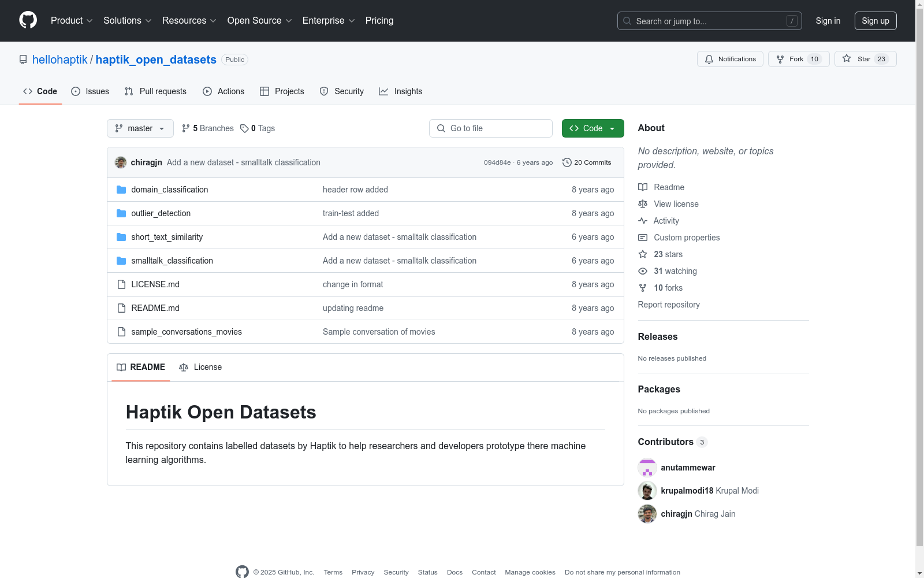Open the Enterprise dropdown menu

point(329,21)
